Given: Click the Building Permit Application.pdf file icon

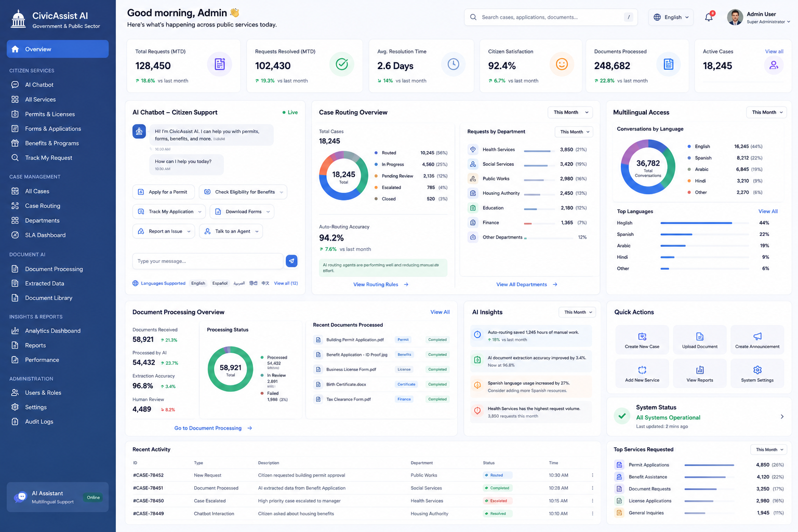Looking at the screenshot, I should (x=318, y=340).
